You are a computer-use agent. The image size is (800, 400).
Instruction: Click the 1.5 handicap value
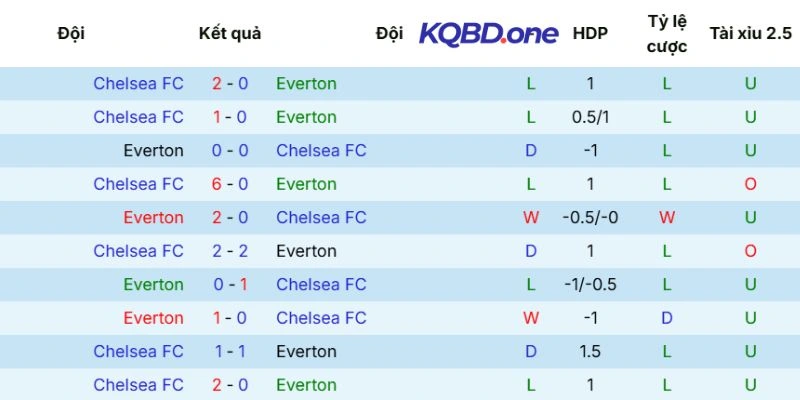click(x=590, y=351)
